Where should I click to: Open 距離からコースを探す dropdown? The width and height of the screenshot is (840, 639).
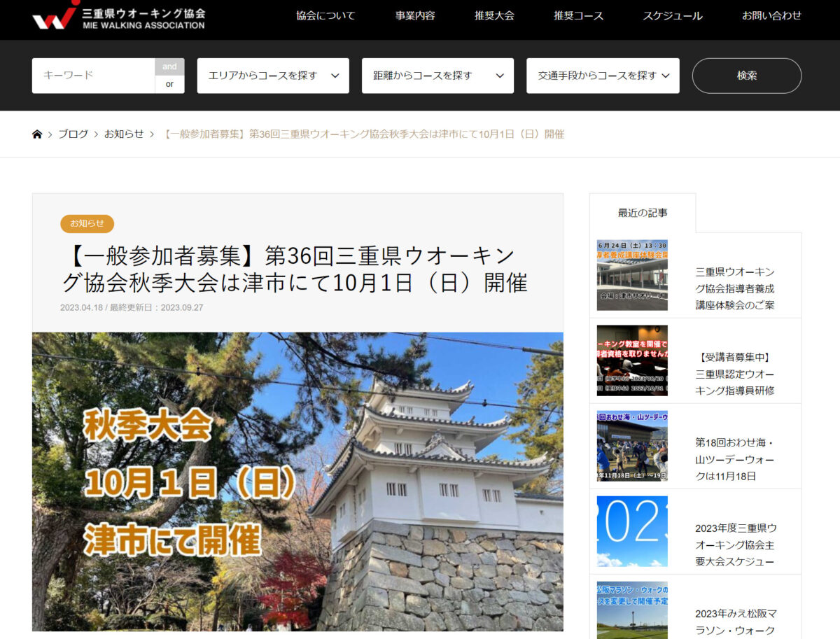437,76
